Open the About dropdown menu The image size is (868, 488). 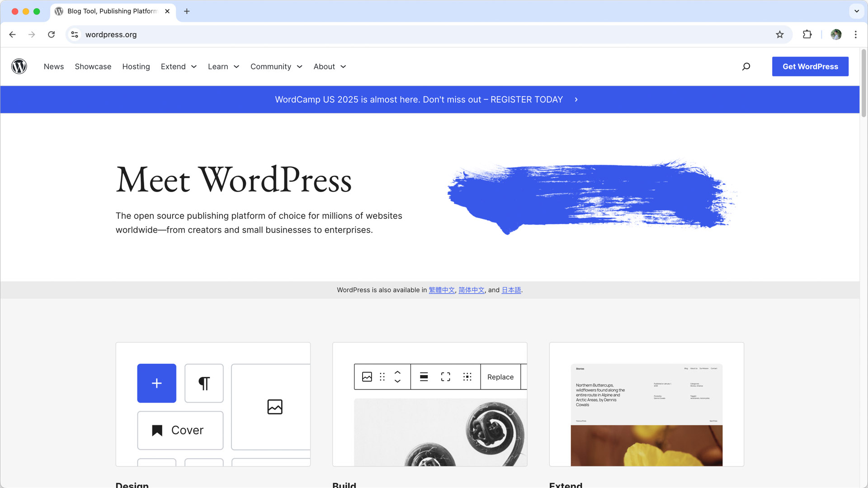click(330, 66)
